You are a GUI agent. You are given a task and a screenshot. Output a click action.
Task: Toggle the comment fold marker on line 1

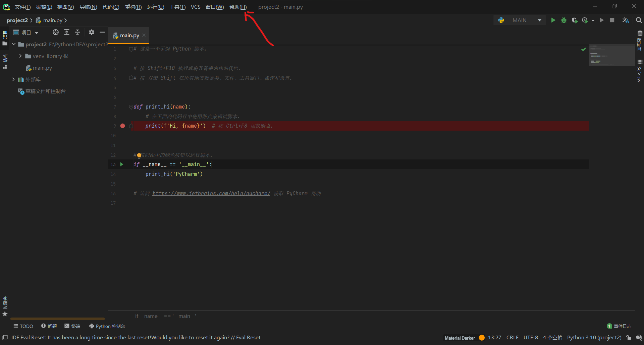[x=131, y=49]
